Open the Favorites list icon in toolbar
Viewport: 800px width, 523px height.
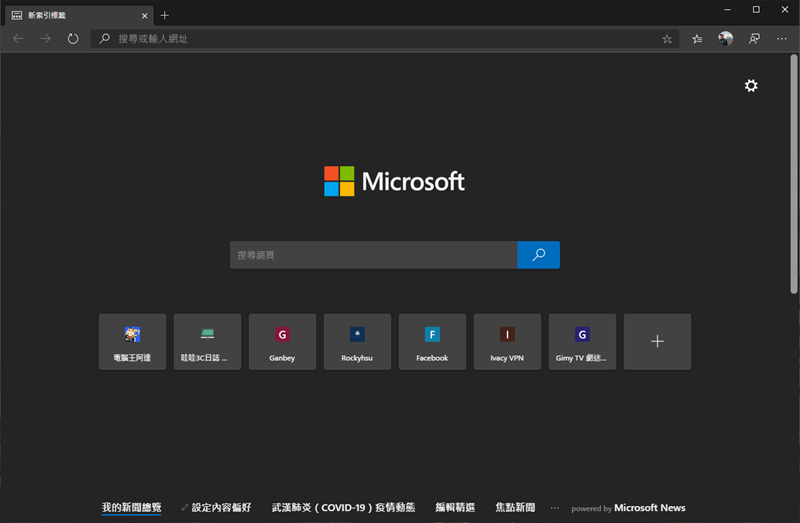click(x=697, y=39)
